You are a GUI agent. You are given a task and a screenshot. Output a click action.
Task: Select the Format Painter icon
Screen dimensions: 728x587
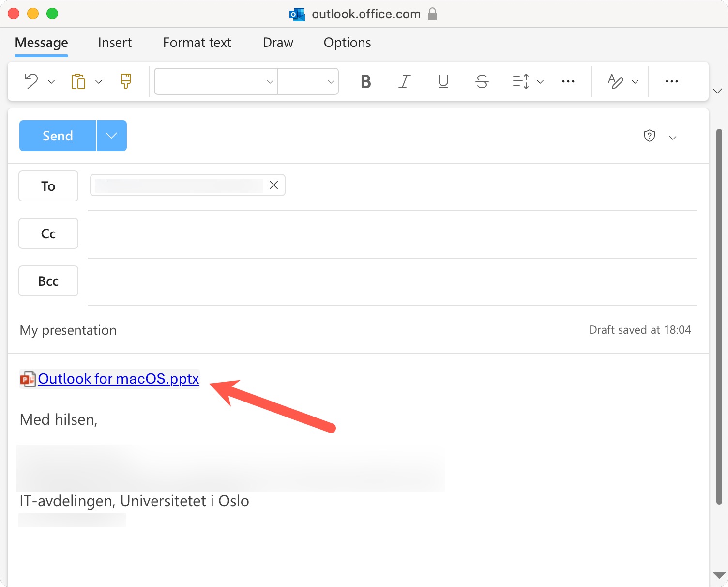pyautogui.click(x=126, y=81)
